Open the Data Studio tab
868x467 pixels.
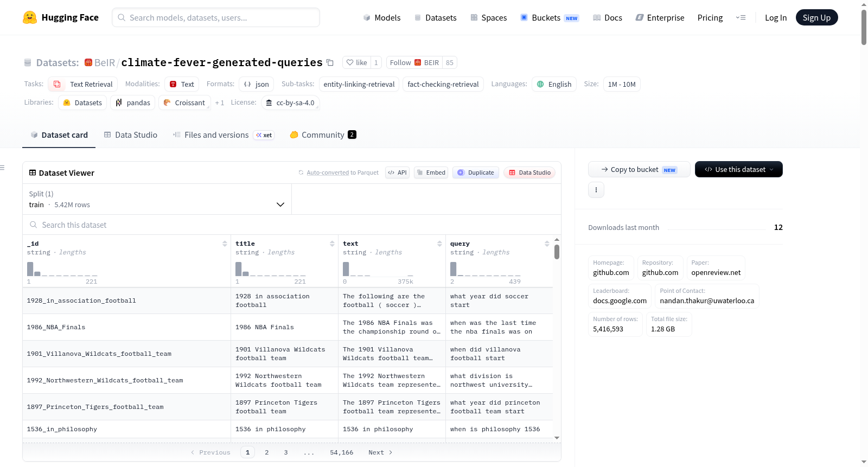130,135
